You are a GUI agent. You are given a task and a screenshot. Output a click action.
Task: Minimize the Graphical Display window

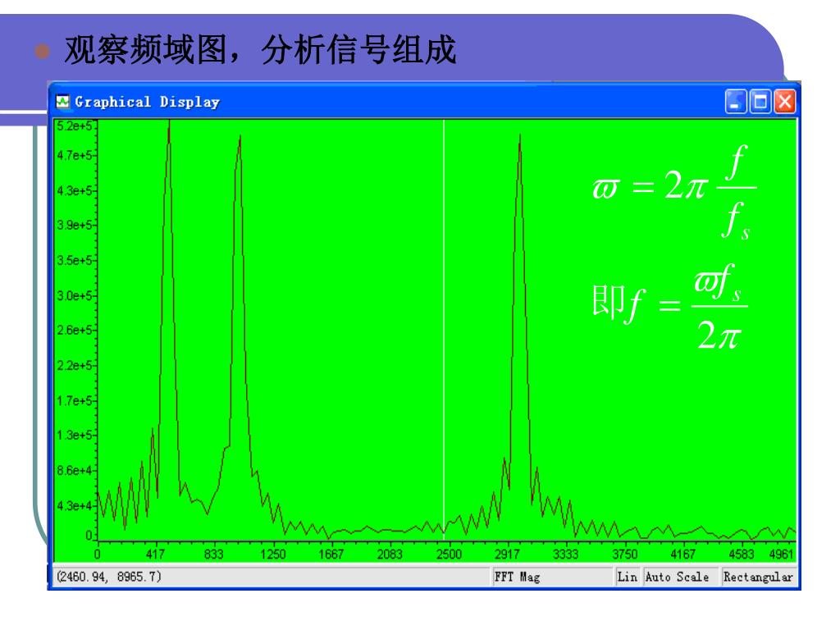tap(736, 101)
